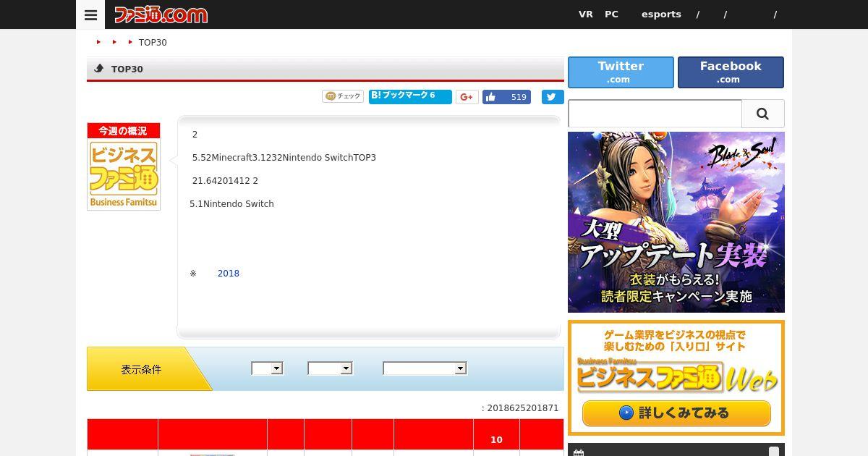Open the Facebook .com follow box
The image size is (868, 456).
point(731,72)
